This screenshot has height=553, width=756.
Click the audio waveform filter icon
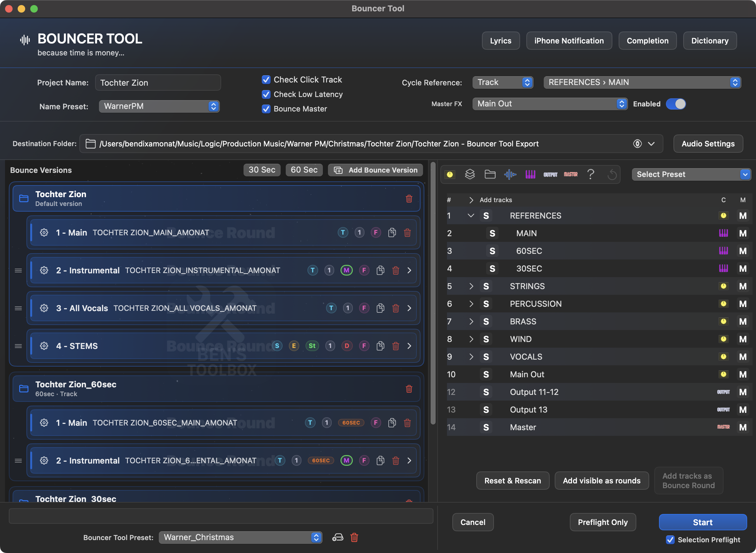pyautogui.click(x=510, y=174)
